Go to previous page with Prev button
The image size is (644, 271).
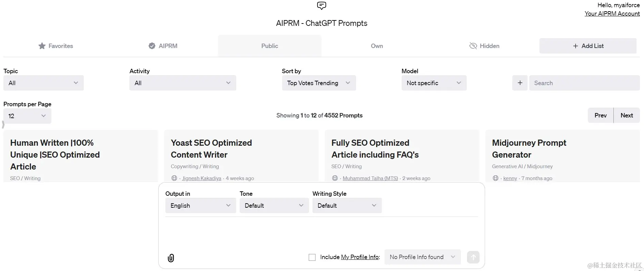(x=600, y=115)
